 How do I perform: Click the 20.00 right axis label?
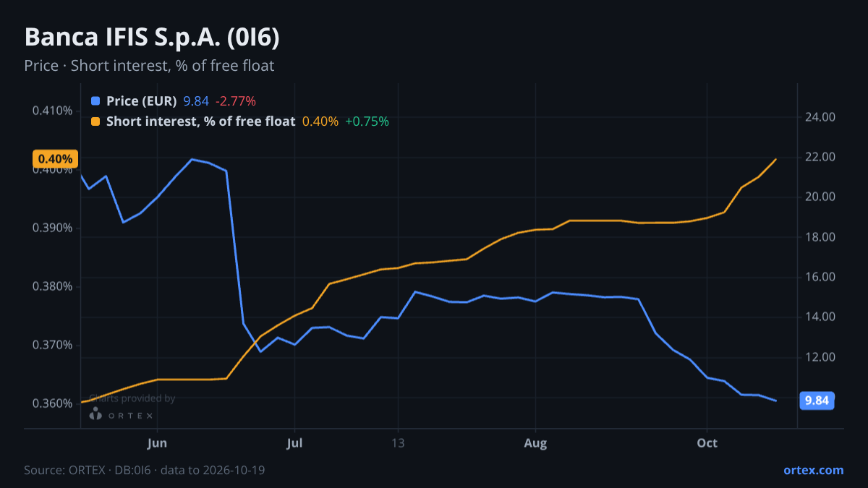[x=820, y=197]
